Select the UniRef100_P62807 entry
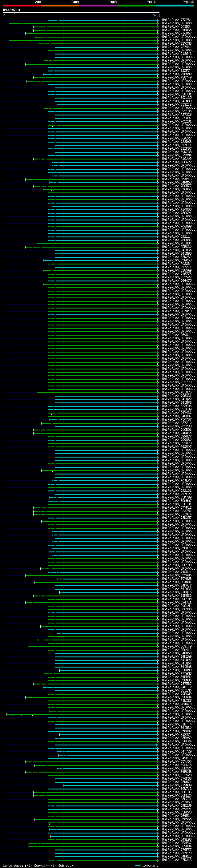Image resolution: width=197 pixels, height=868 pixels. [177, 446]
